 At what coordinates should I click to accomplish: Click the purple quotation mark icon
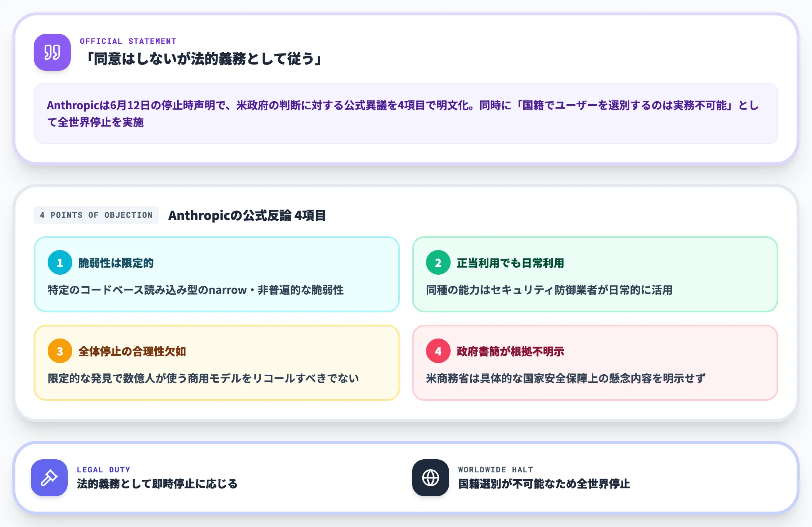[52, 52]
